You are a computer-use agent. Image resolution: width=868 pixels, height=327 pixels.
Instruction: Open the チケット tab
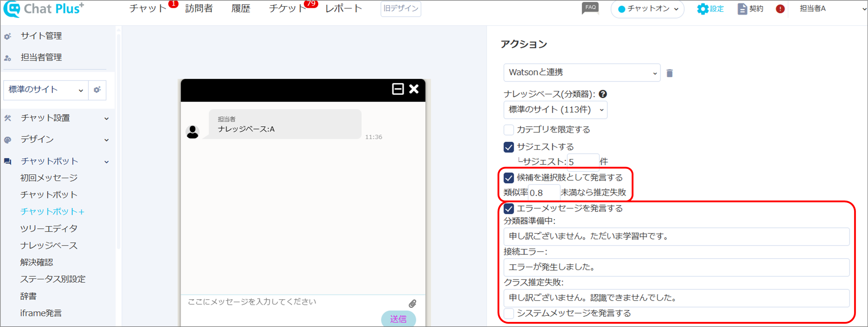287,8
